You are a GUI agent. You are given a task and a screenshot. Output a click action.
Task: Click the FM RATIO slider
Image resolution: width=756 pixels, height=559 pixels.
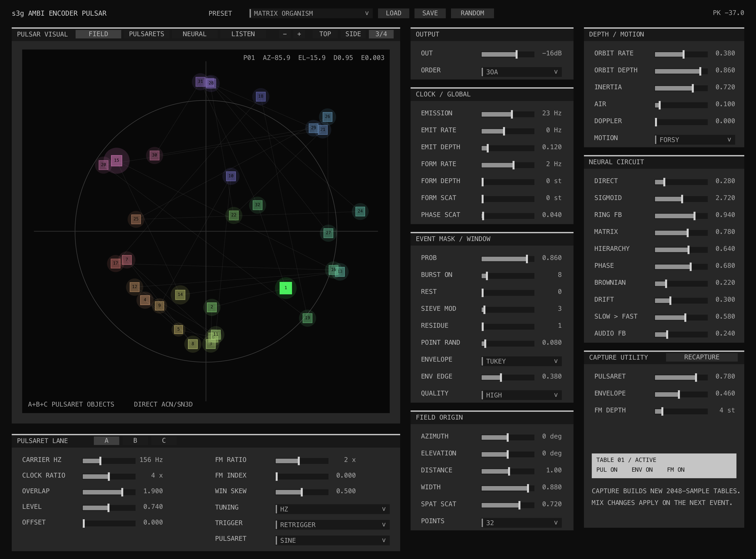302,461
